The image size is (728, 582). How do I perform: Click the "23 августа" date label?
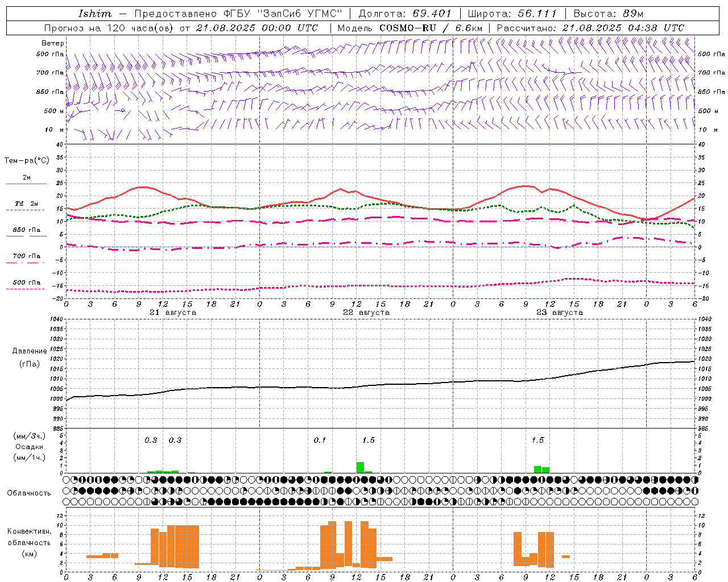560,313
